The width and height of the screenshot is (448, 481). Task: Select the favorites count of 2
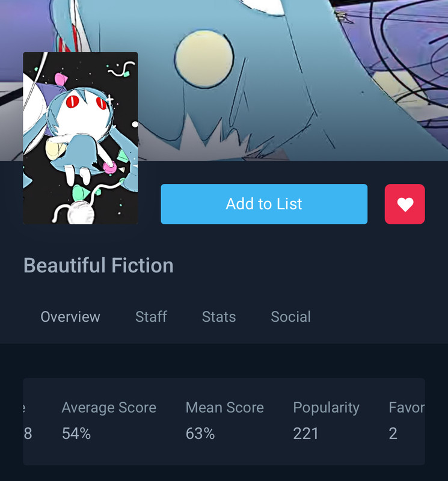click(393, 434)
